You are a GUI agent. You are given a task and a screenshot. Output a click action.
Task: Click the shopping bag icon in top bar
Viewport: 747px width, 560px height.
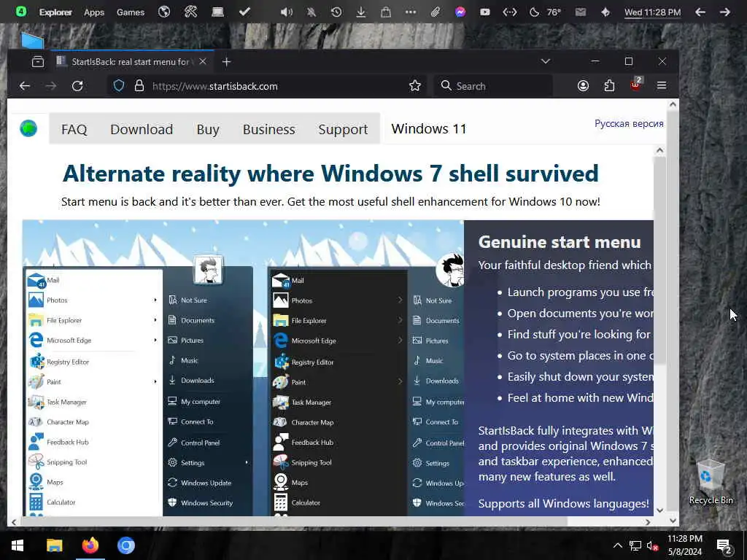[386, 12]
